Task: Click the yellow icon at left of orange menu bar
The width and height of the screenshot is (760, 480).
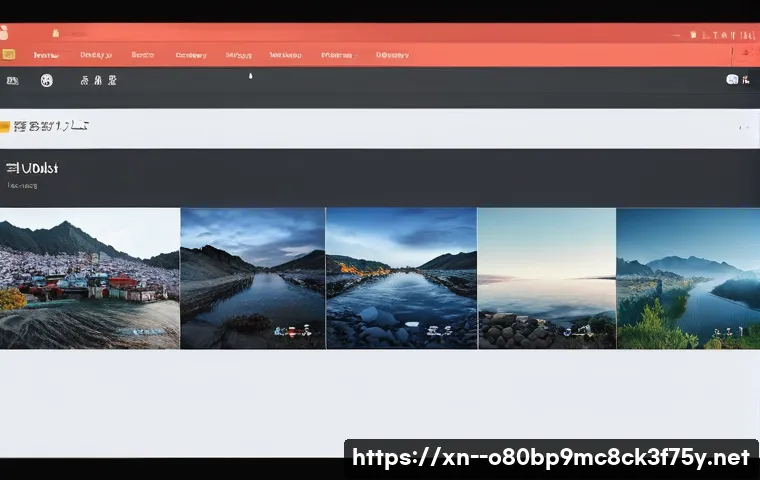Action: tap(7, 56)
